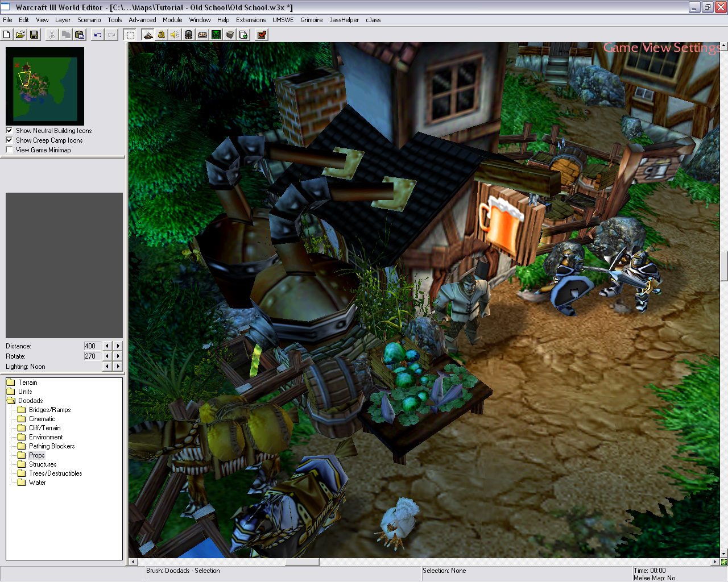Launch Test Map with the checkmark icon
Viewport: 728px width, 582px height.
[262, 35]
